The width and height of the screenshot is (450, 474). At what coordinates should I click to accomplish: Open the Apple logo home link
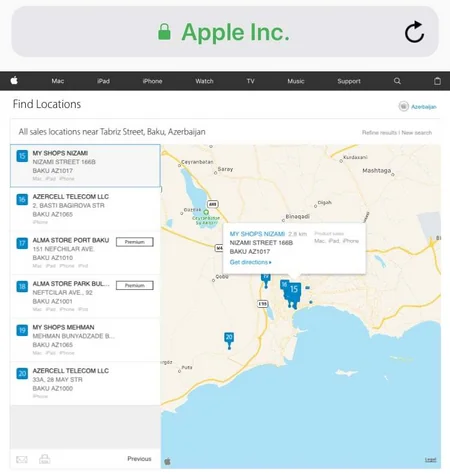coord(14,80)
